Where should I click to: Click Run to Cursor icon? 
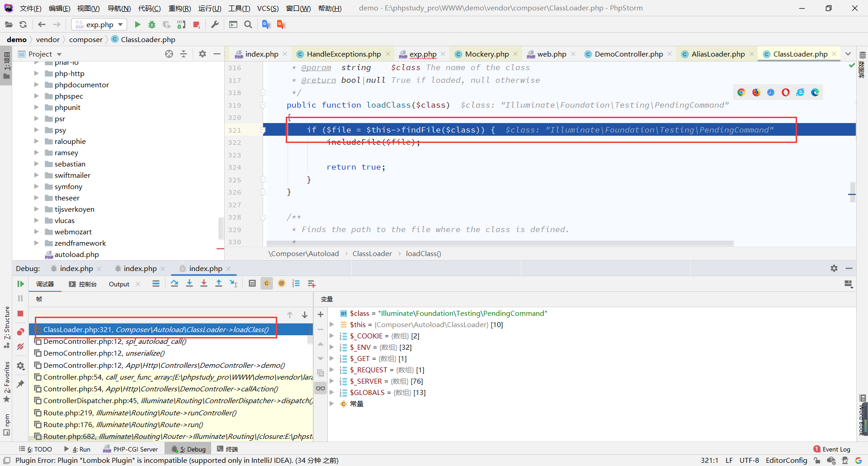(233, 284)
